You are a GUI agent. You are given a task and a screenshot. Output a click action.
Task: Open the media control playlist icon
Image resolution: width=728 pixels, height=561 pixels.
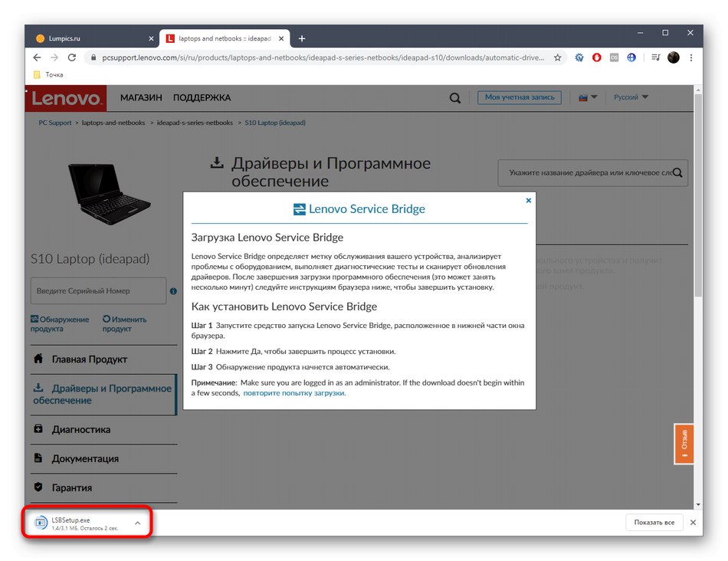tap(655, 57)
